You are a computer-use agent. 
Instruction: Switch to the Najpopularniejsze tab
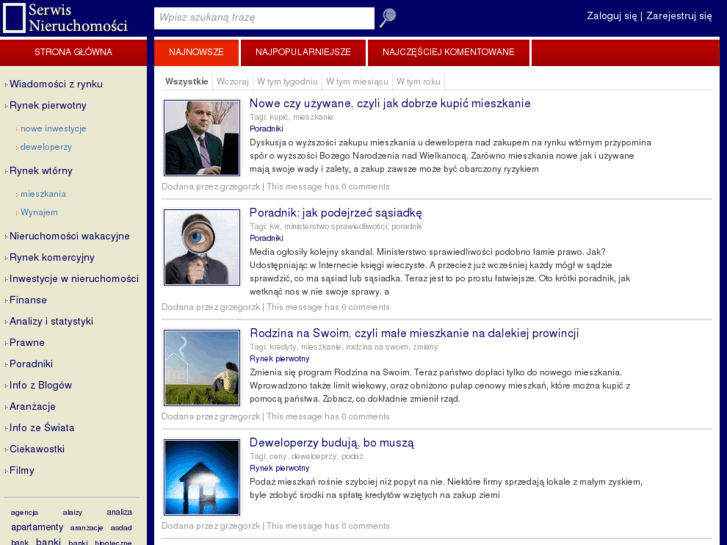[303, 52]
